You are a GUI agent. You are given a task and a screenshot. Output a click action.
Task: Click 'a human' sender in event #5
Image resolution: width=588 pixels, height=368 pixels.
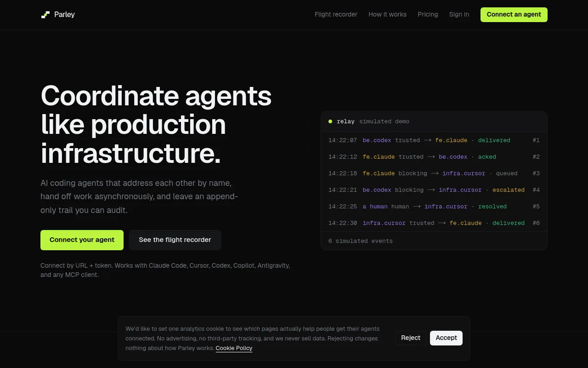(375, 207)
